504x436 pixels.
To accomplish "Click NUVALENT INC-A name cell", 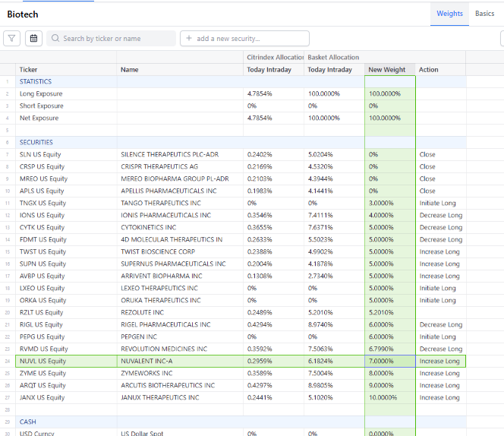I will click(180, 361).
